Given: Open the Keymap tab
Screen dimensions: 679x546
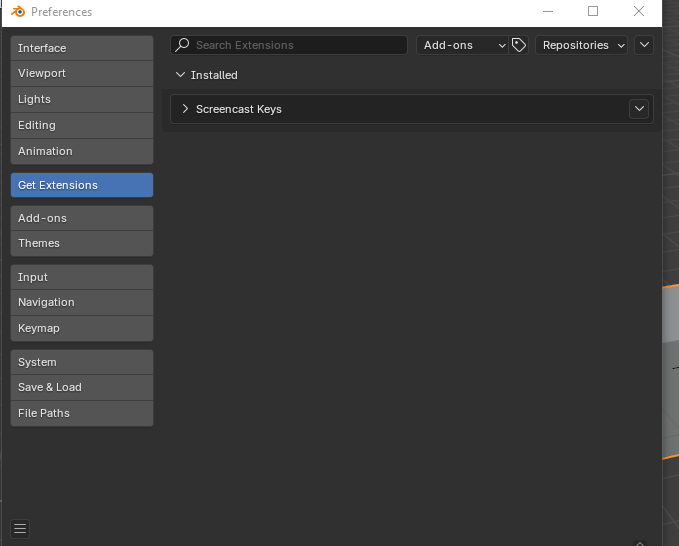Looking at the screenshot, I should coord(82,329).
